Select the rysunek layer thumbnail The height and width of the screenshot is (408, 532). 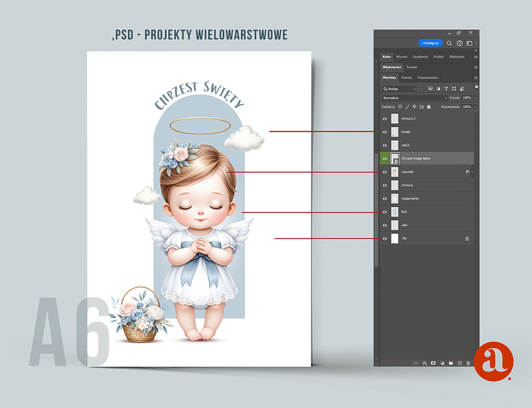point(395,172)
